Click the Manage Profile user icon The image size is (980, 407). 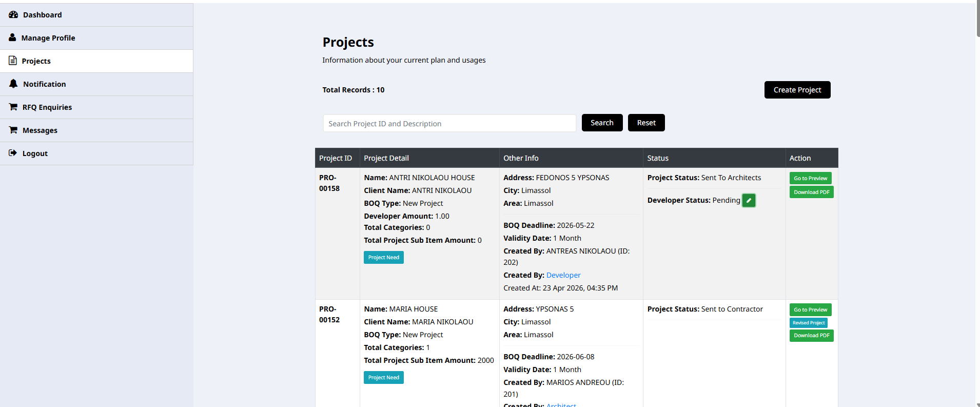[x=12, y=37]
